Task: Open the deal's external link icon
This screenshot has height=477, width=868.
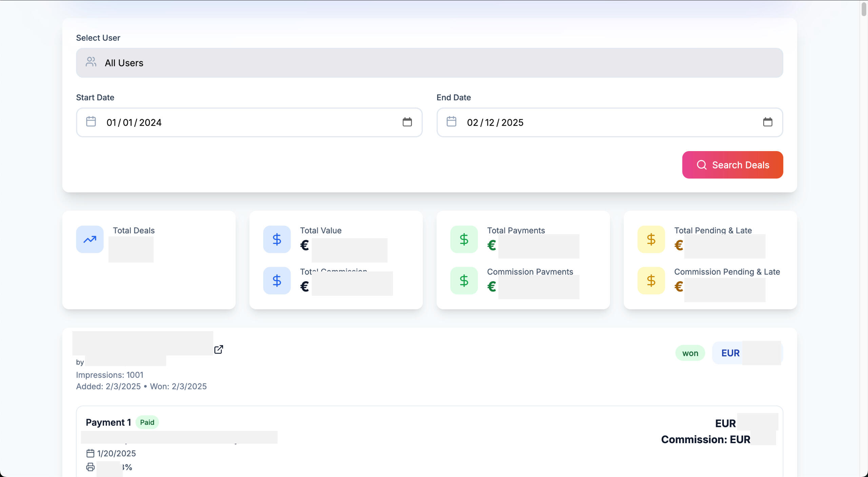Action: point(219,349)
